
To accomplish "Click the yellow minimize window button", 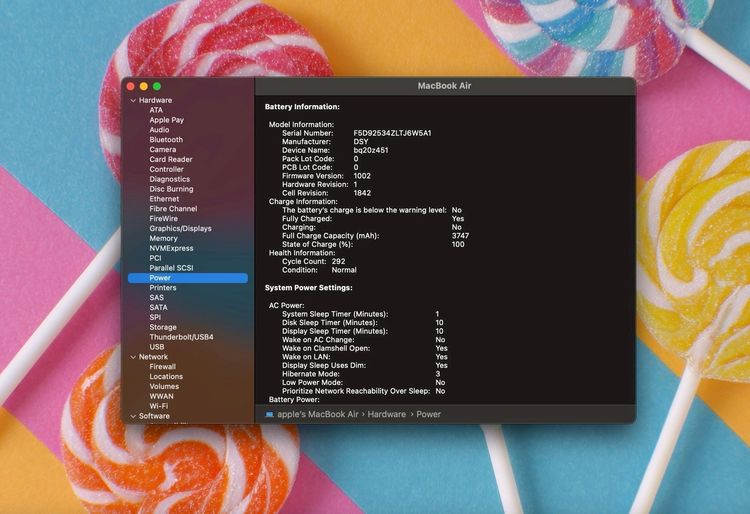I will (x=143, y=87).
